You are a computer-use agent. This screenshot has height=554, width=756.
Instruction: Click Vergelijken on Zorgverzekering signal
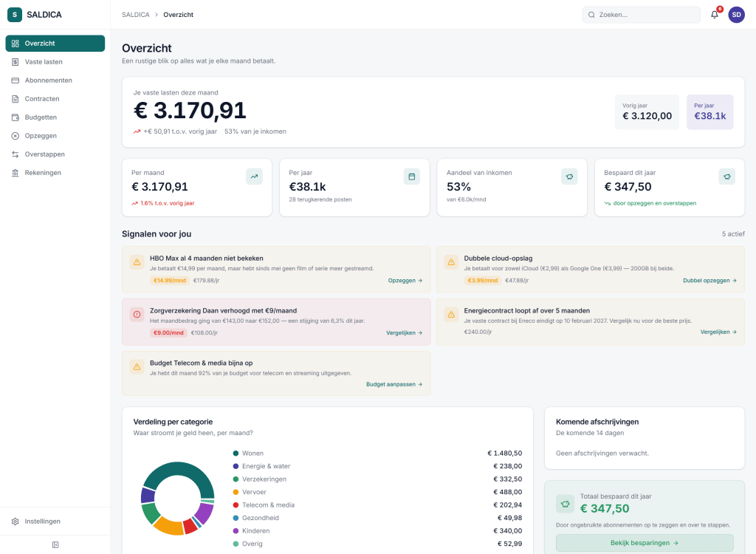pyautogui.click(x=404, y=332)
